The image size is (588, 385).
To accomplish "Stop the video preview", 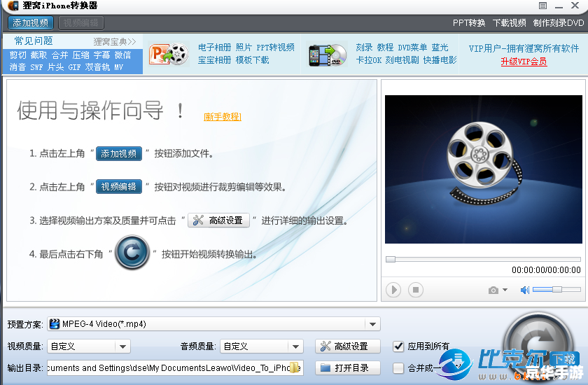I will tap(416, 290).
